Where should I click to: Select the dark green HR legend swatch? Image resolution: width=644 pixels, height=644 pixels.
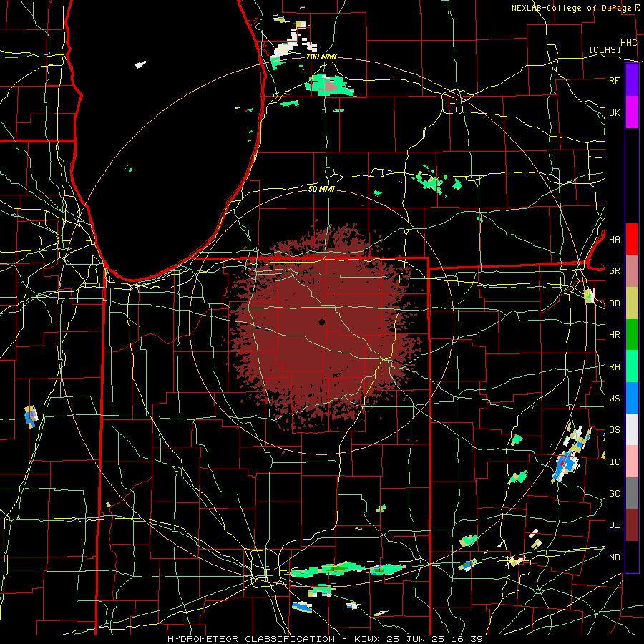click(632, 334)
